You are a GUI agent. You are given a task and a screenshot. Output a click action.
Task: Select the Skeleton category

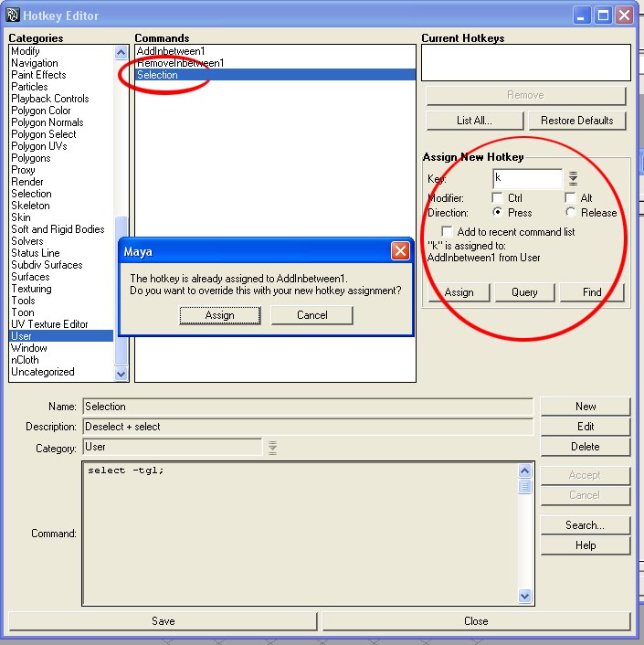[x=61, y=206]
